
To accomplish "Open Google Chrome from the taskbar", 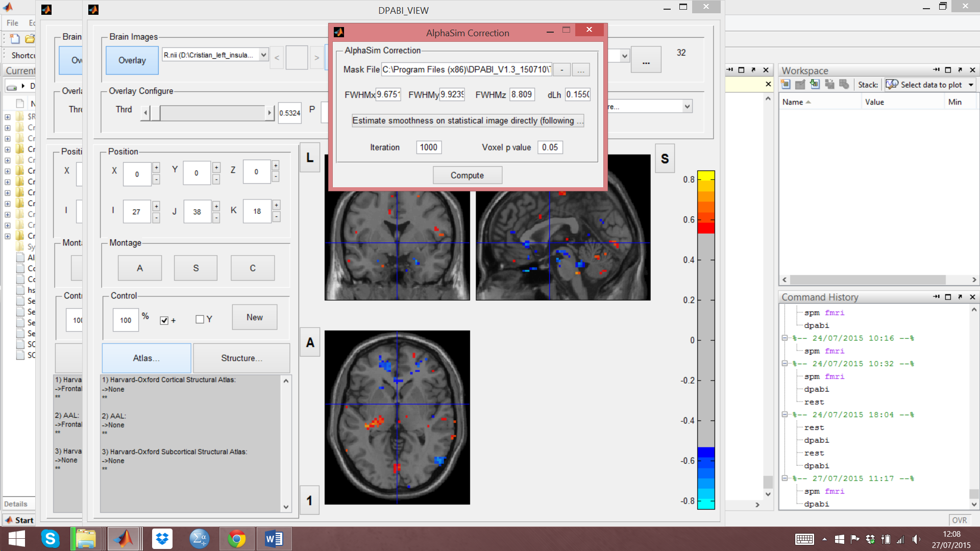I will coord(236,539).
